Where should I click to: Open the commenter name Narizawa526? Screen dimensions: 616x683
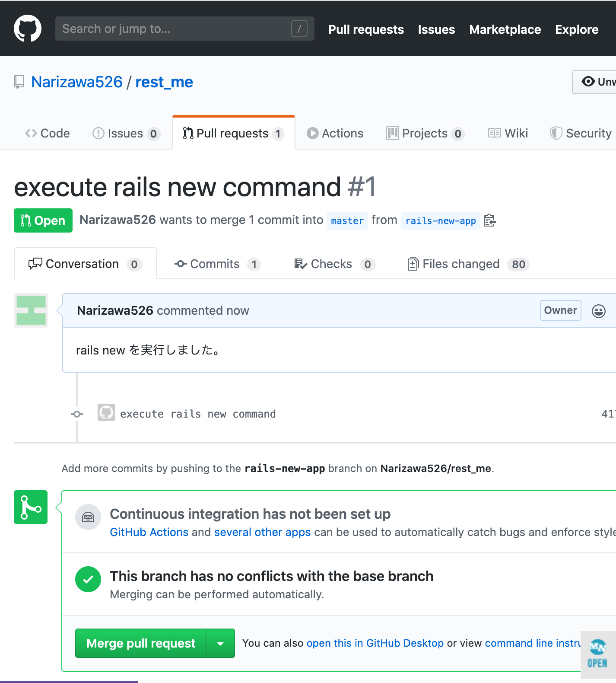[x=115, y=310]
